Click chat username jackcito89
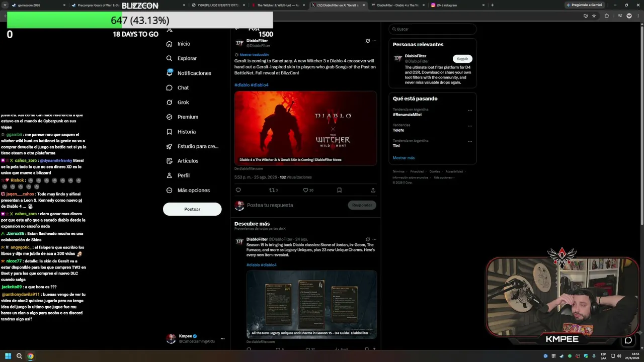 tap(12, 287)
